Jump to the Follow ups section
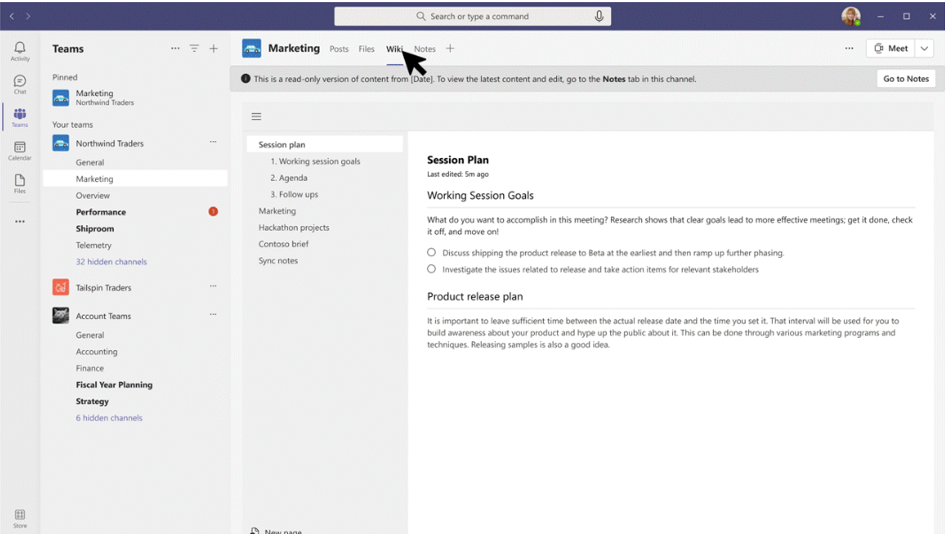945x534 pixels. pos(294,194)
